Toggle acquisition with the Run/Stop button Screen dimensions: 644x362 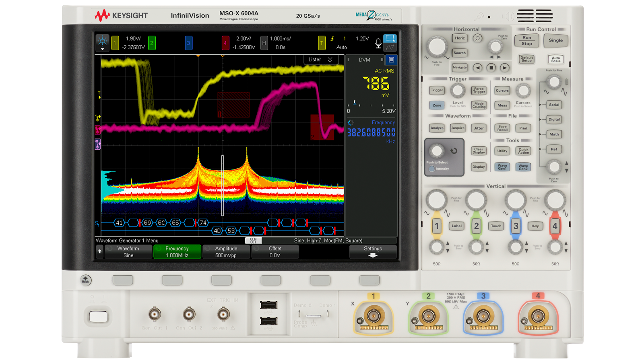click(526, 41)
